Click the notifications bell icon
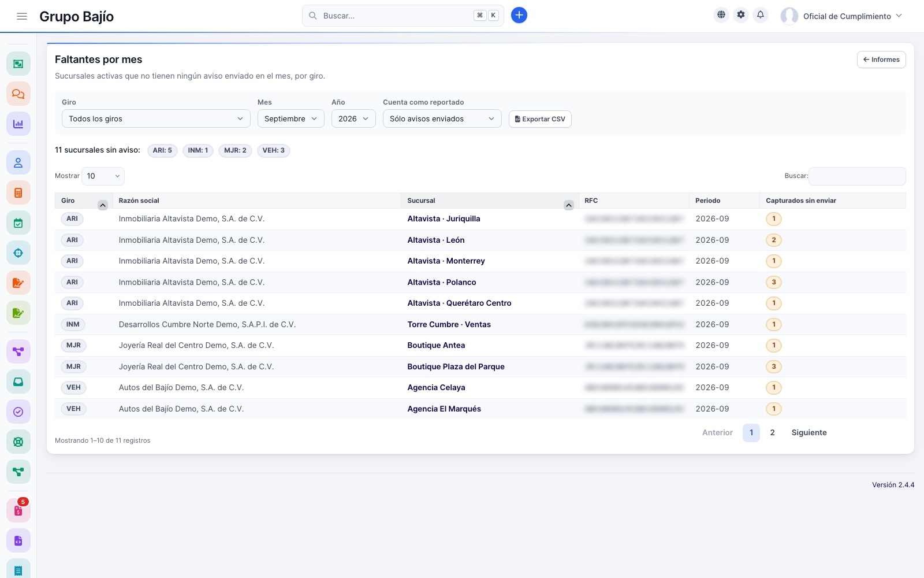 click(x=761, y=15)
